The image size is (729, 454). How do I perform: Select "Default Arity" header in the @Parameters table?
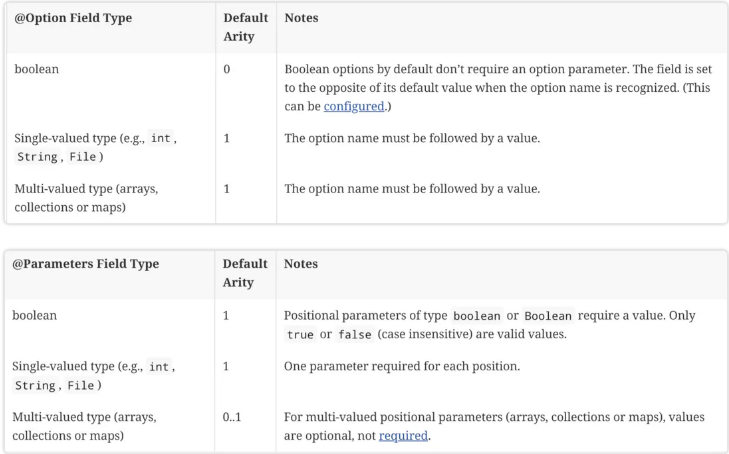(x=244, y=274)
